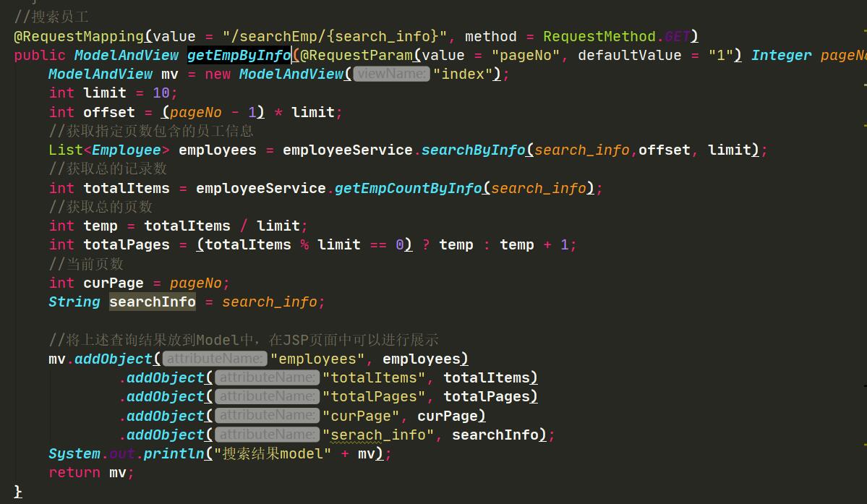The width and height of the screenshot is (867, 504).
Task: Click the "搜索结果model" string
Action: 273,453
